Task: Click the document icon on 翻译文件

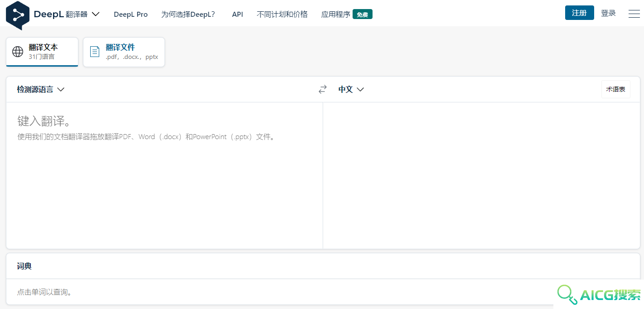Action: click(x=95, y=52)
